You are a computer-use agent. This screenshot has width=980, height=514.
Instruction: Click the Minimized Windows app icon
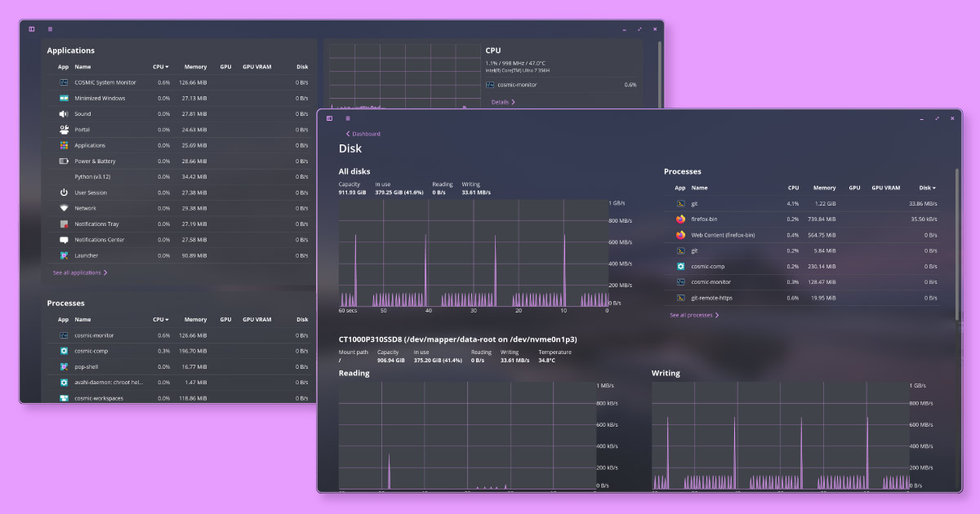64,98
